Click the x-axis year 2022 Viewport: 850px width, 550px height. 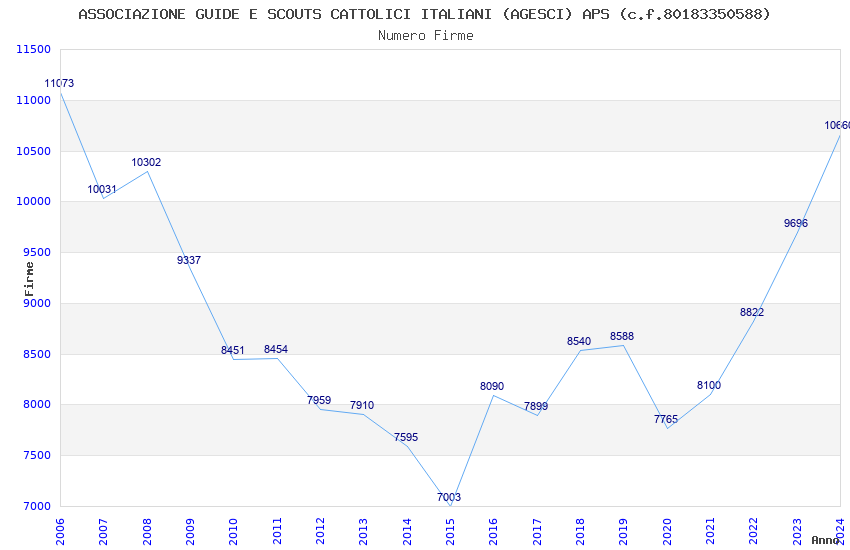pyautogui.click(x=754, y=532)
